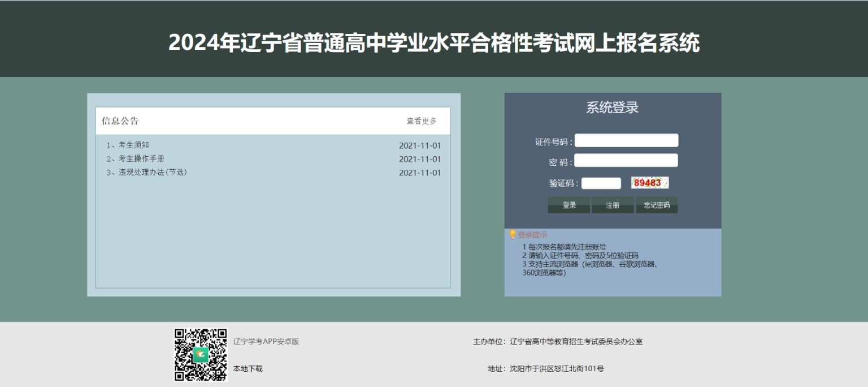Click the page title 2024年辽宁省普通高中学业水平合格性考试网上报名系统
The height and width of the screenshot is (387, 868).
[x=434, y=43]
